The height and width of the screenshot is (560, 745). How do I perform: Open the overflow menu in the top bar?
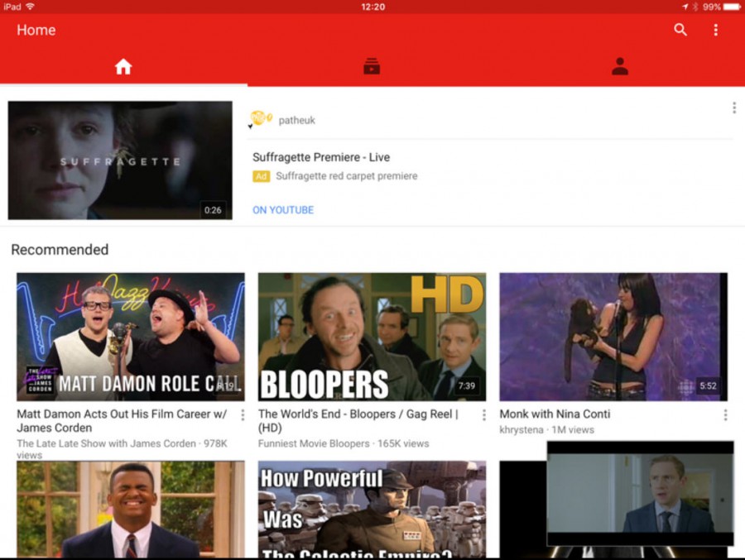click(x=716, y=30)
